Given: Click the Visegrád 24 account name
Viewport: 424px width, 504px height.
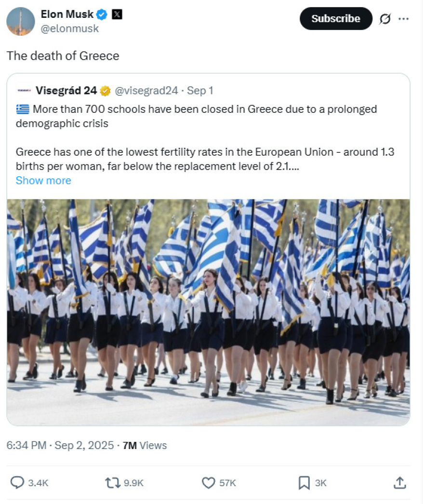Looking at the screenshot, I should click(66, 91).
